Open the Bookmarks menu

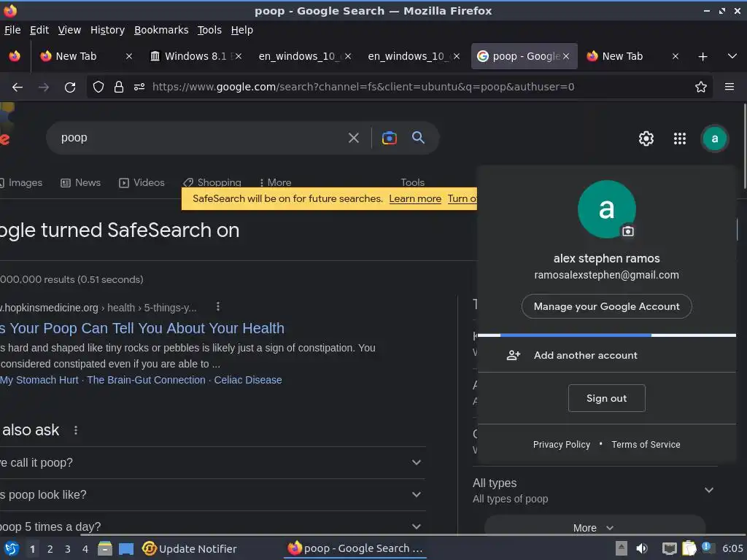161,30
